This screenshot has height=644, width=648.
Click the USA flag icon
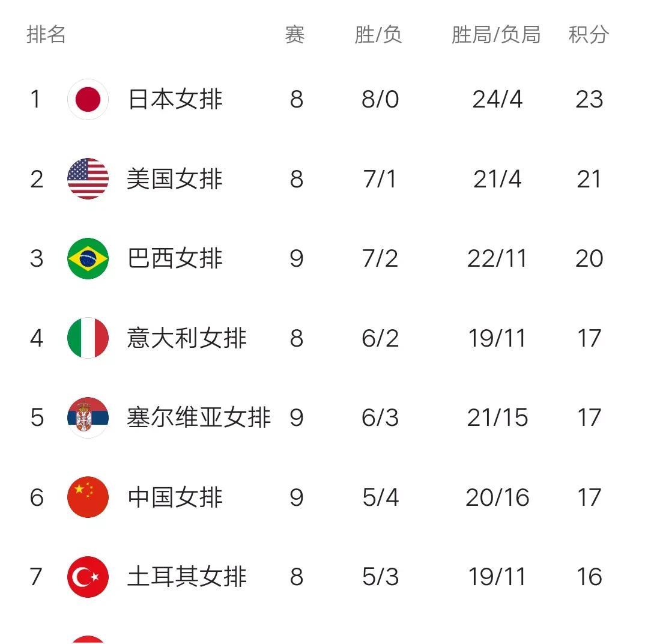click(x=88, y=178)
